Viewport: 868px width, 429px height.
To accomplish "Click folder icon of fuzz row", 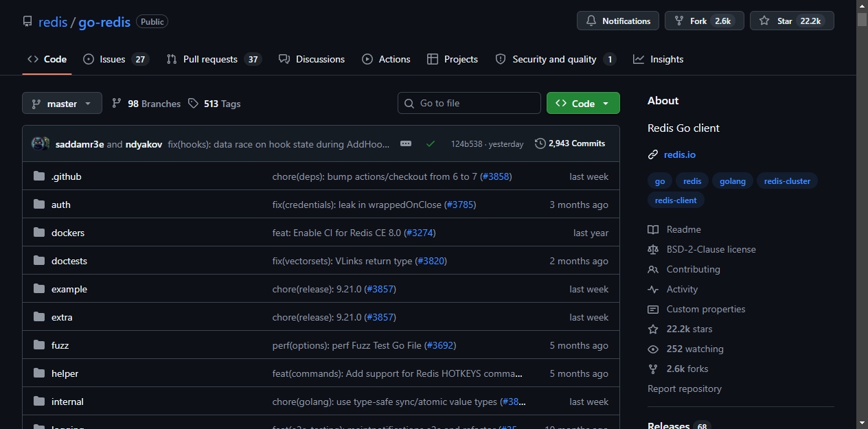I will click(39, 345).
